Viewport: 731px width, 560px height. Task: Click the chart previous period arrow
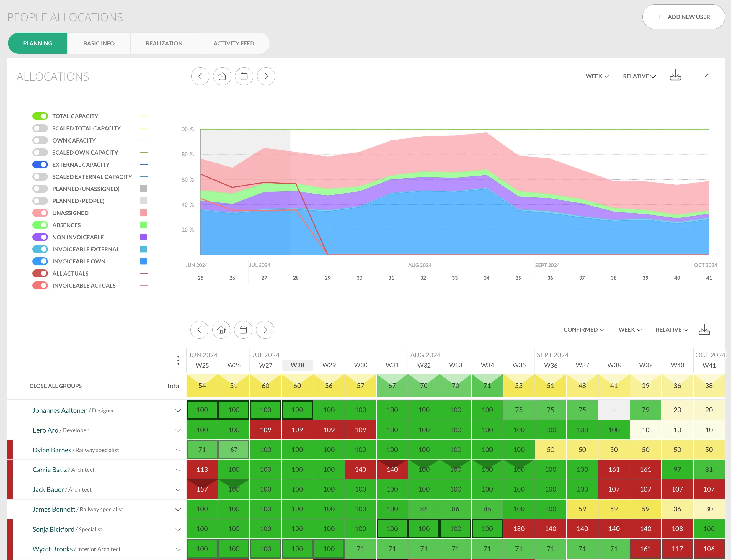[x=200, y=76]
